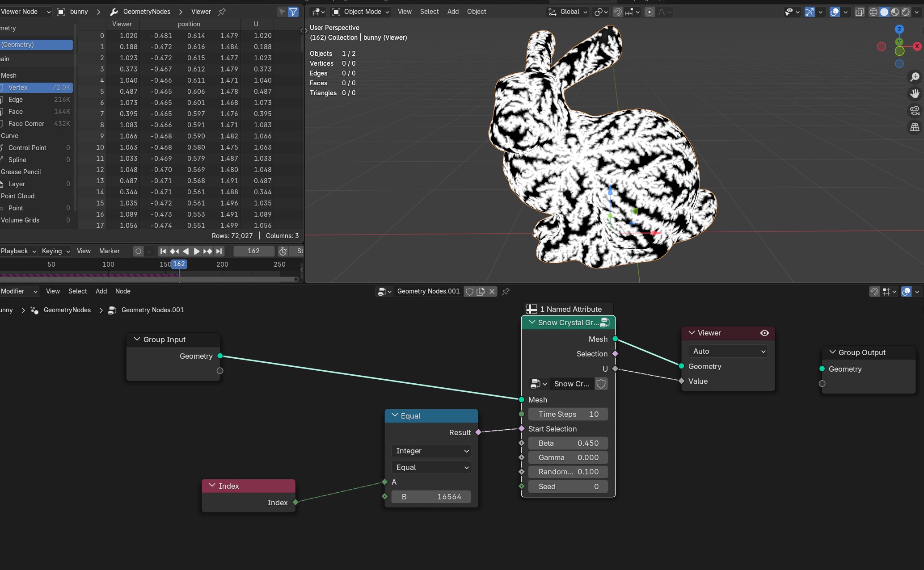Screen dimensions: 924x570
Task: Open the Object menu in the 3D viewport
Action: coord(476,12)
